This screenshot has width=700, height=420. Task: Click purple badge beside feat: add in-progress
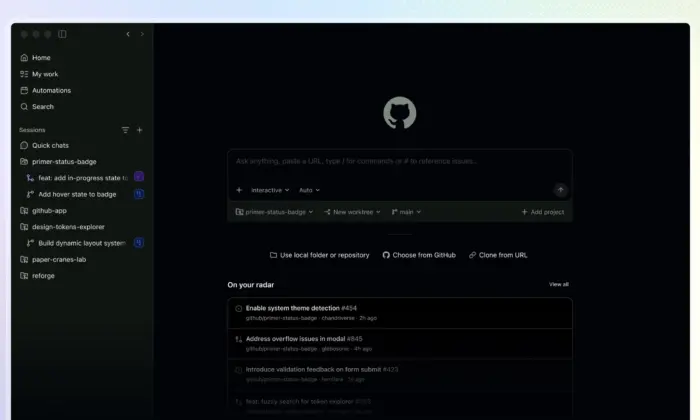[x=139, y=177]
